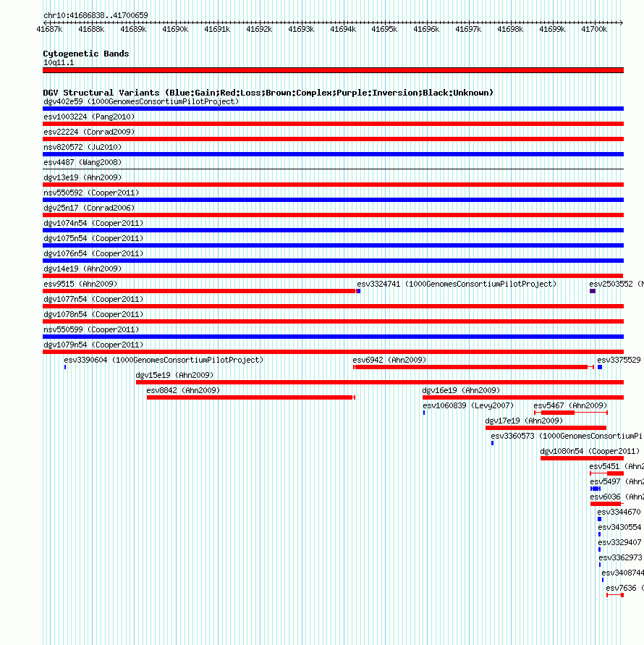Image resolution: width=644 pixels, height=645 pixels.
Task: Select the esv5467 (Ahn2009) label
Action: tap(570, 406)
